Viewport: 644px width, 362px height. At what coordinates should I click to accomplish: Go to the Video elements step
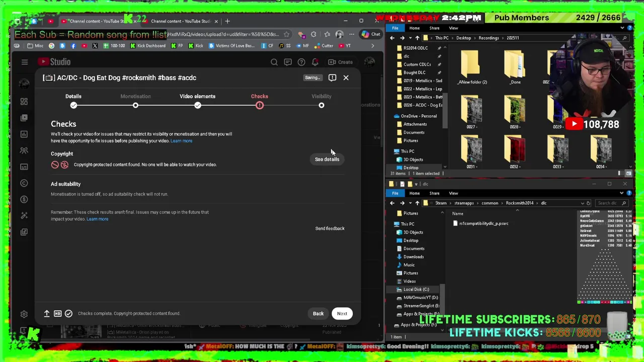(197, 100)
